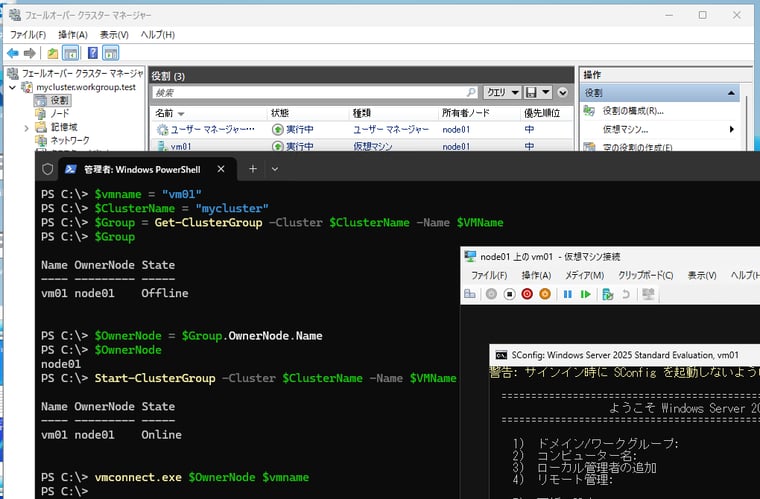The image size is (760, 499).
Task: Click 役割の構成(R)... action link
Action: (x=633, y=111)
